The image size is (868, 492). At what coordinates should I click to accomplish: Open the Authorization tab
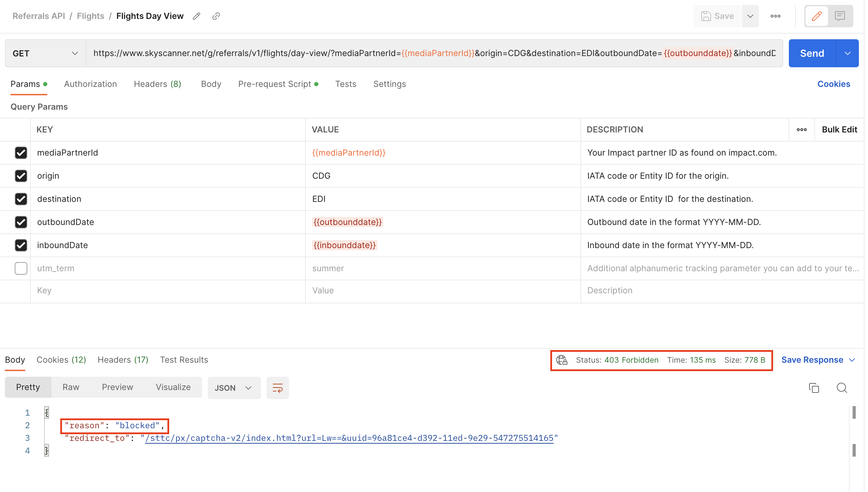pyautogui.click(x=90, y=84)
